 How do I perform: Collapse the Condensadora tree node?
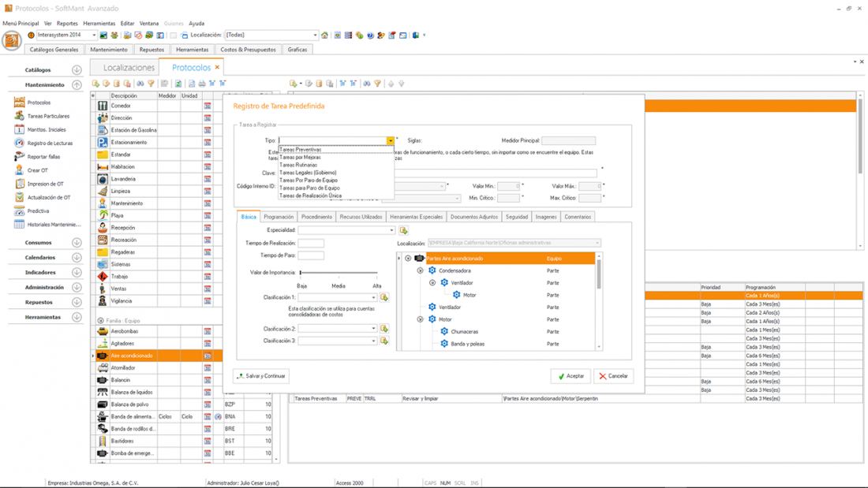420,270
